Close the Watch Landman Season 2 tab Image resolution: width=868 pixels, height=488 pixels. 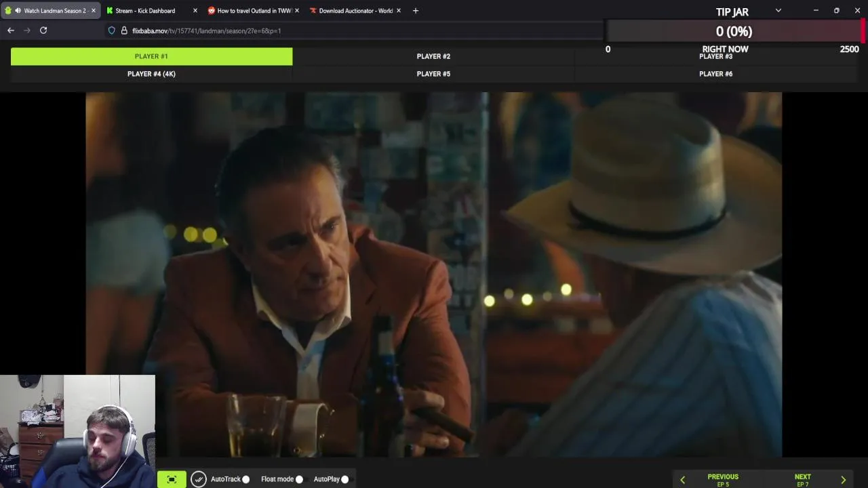[x=94, y=11]
